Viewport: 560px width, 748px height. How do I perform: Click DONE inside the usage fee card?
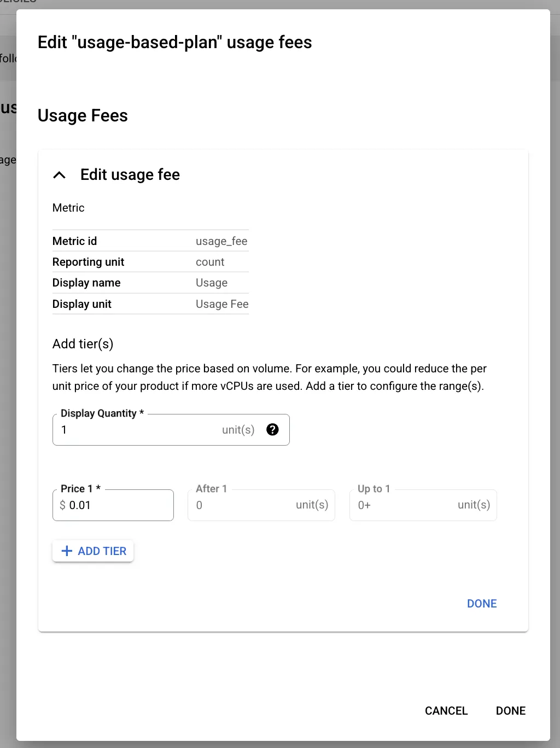click(481, 603)
